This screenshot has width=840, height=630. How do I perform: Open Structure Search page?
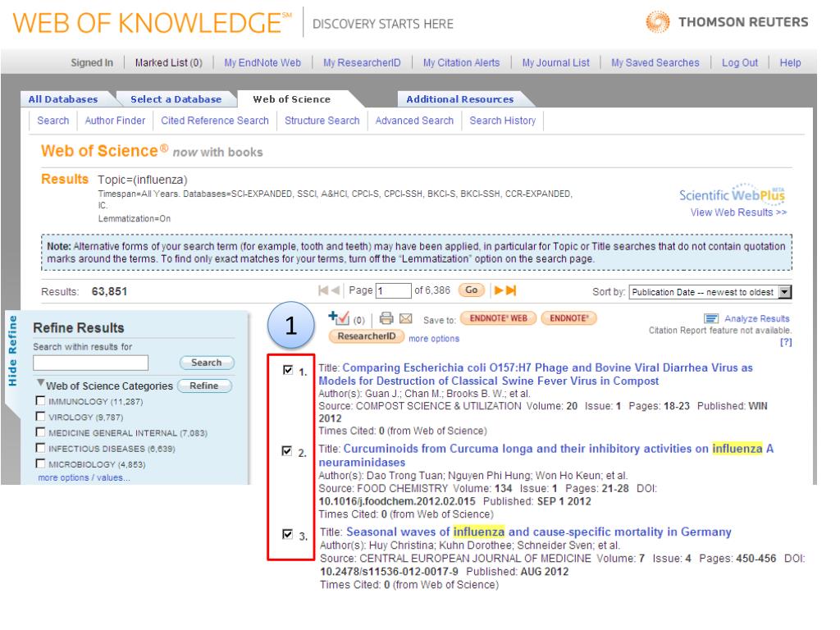coord(322,121)
